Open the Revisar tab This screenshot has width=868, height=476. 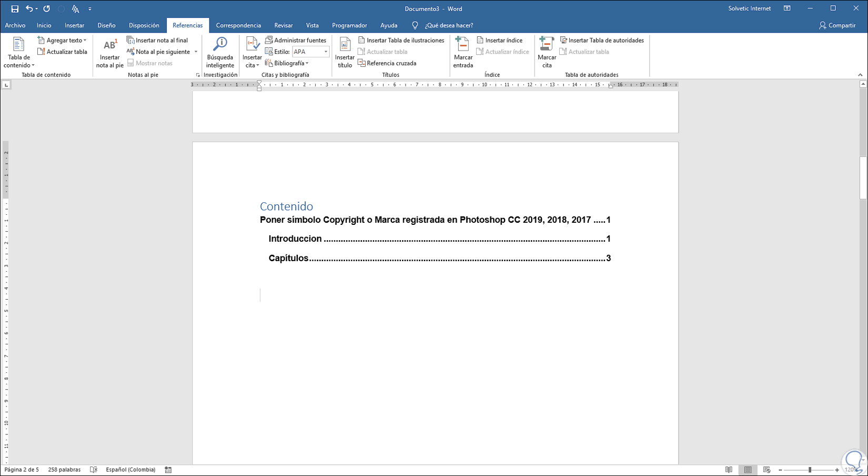[x=284, y=25]
